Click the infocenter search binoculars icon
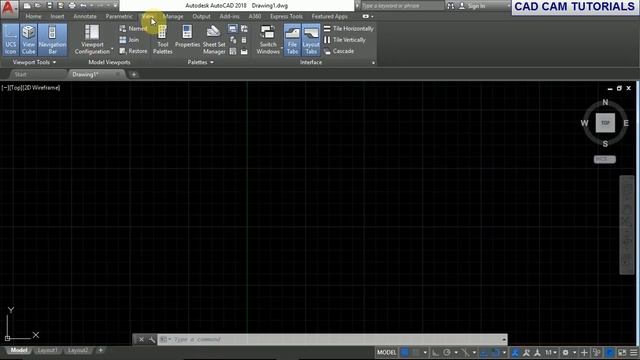The height and width of the screenshot is (360, 640). point(450,6)
